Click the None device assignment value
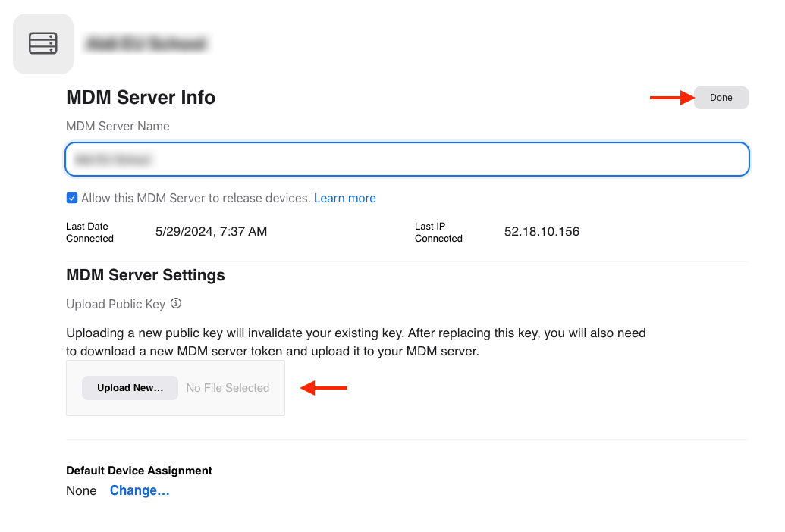This screenshot has height=532, width=785. pyautogui.click(x=81, y=490)
